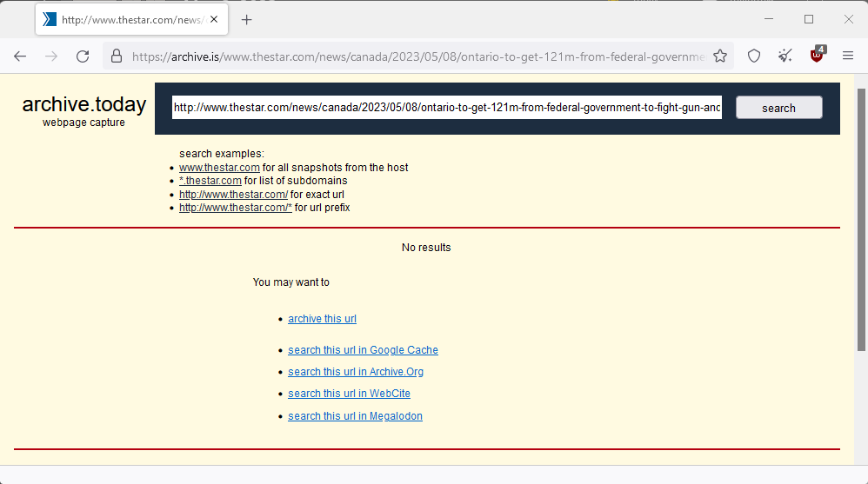This screenshot has width=868, height=484.
Task: Click the 'You may want to' text
Action: pyautogui.click(x=291, y=282)
